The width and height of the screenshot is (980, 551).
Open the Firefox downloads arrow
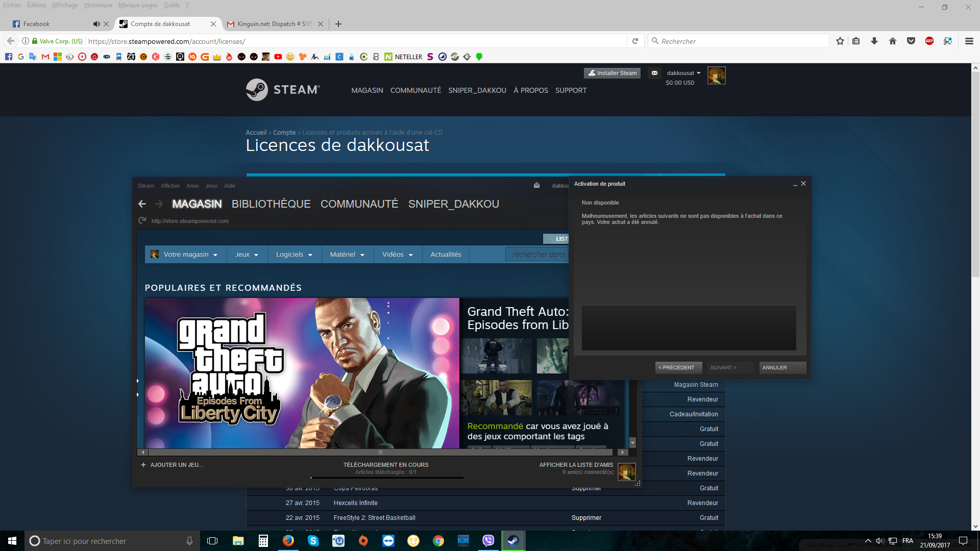(874, 41)
